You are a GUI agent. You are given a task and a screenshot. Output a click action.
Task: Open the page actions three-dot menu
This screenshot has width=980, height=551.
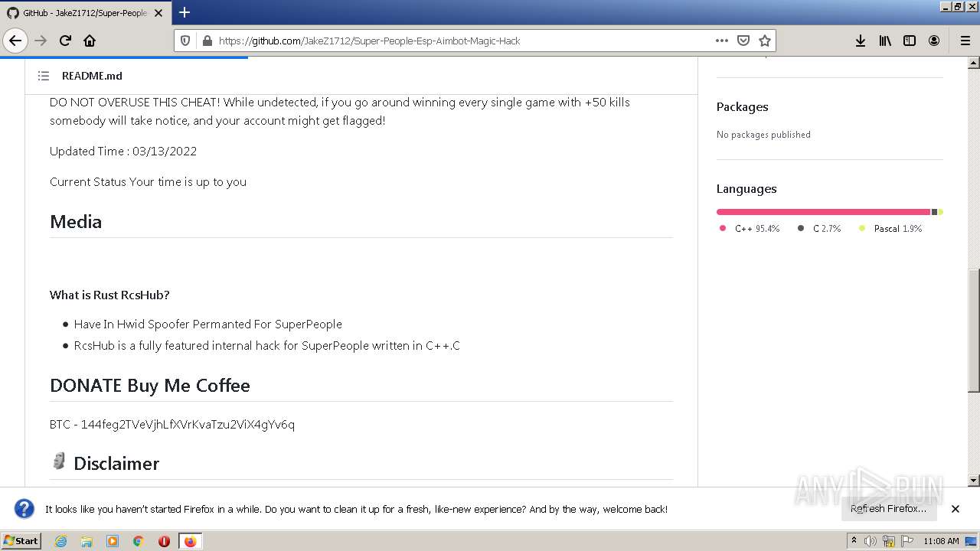[x=722, y=41]
